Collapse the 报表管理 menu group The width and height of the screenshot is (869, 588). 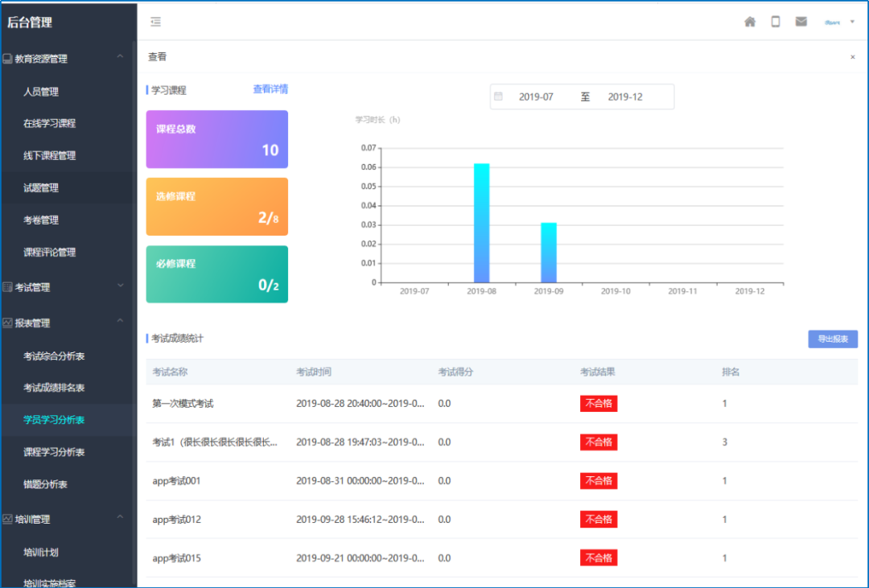tap(120, 321)
